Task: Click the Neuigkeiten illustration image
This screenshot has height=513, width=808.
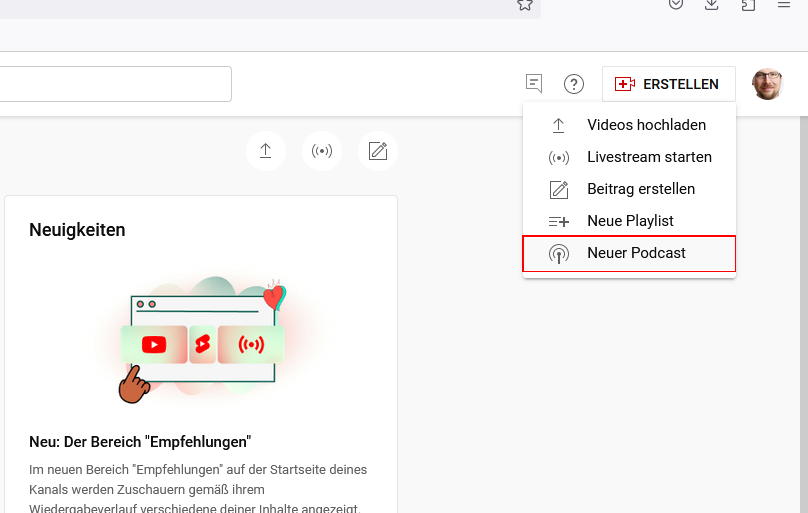Action: [201, 340]
